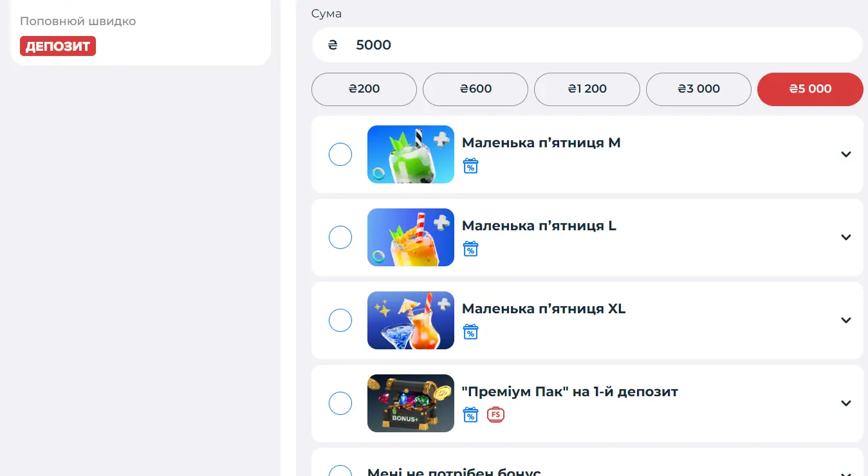
Task: Expand details for Маленька п'ятниця L
Action: (846, 237)
